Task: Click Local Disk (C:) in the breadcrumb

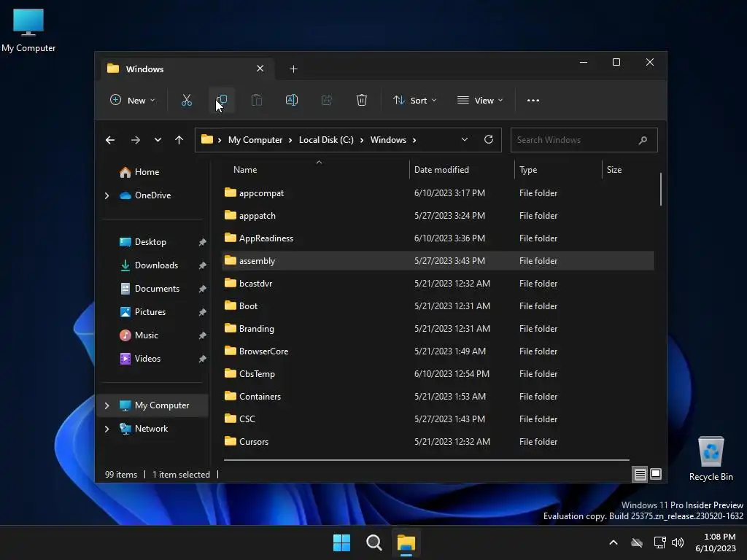Action: click(326, 140)
